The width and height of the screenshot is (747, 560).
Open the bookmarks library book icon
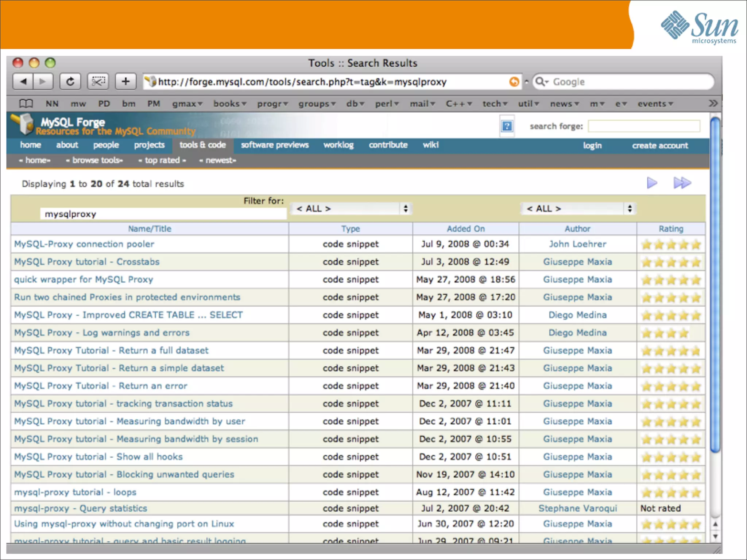point(26,104)
